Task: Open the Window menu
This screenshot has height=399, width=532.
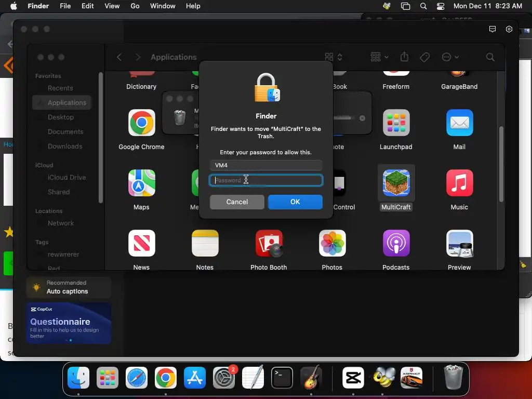Action: pos(163,6)
